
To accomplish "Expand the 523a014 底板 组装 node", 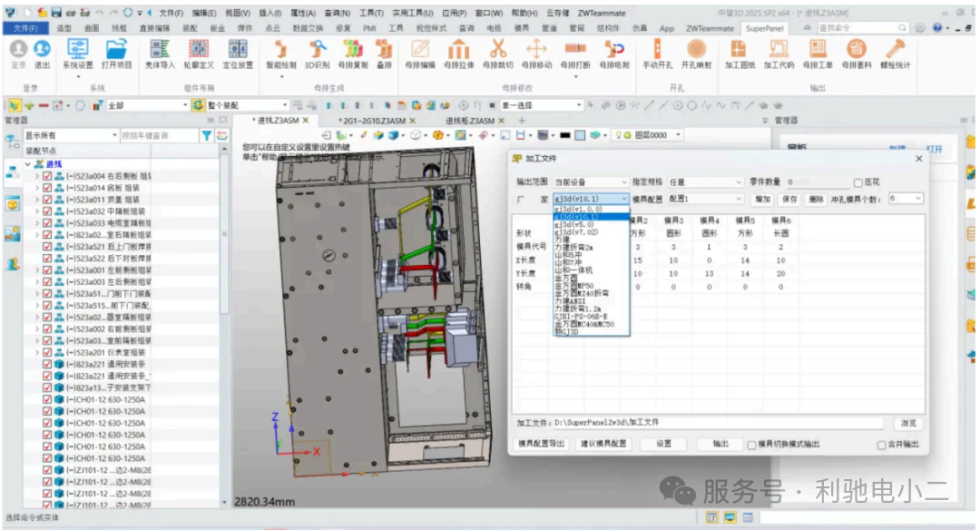I will click(x=37, y=188).
